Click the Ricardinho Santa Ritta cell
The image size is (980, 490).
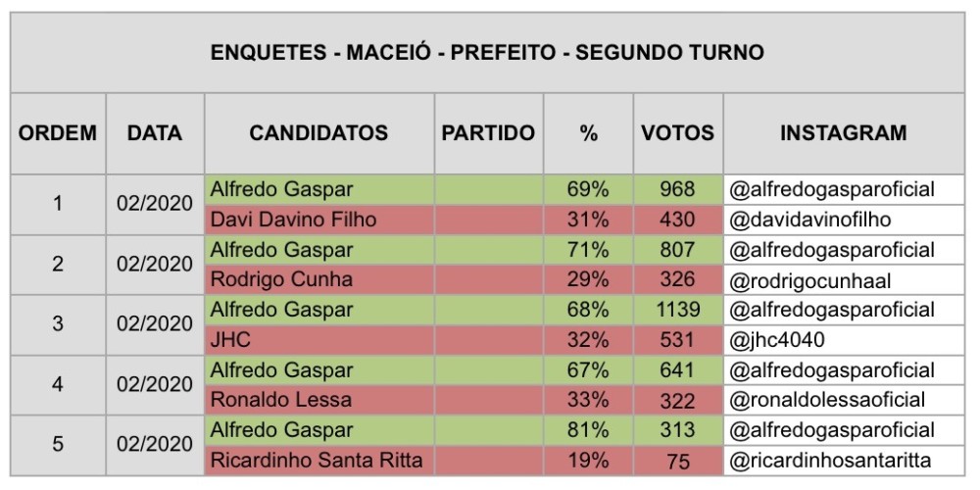pos(318,461)
